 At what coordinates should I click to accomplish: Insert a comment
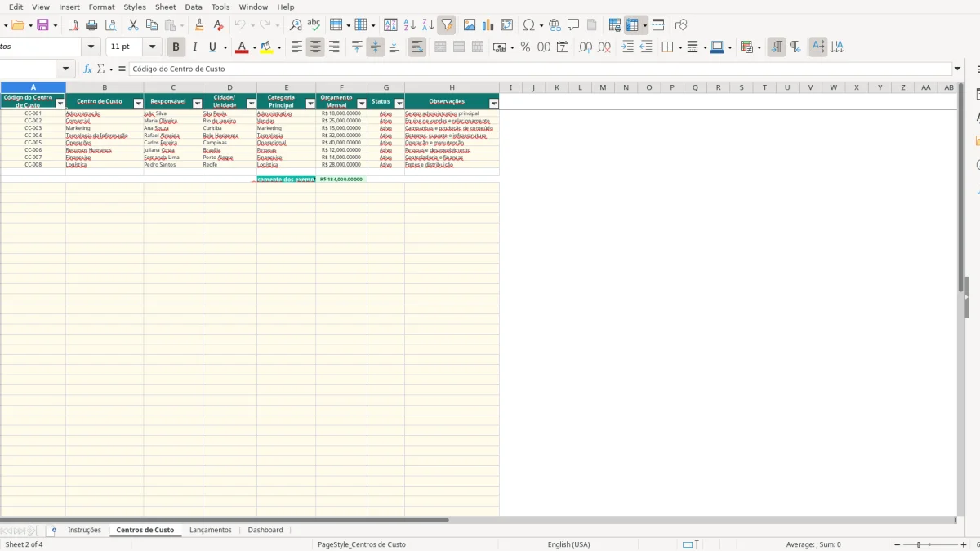pyautogui.click(x=573, y=25)
